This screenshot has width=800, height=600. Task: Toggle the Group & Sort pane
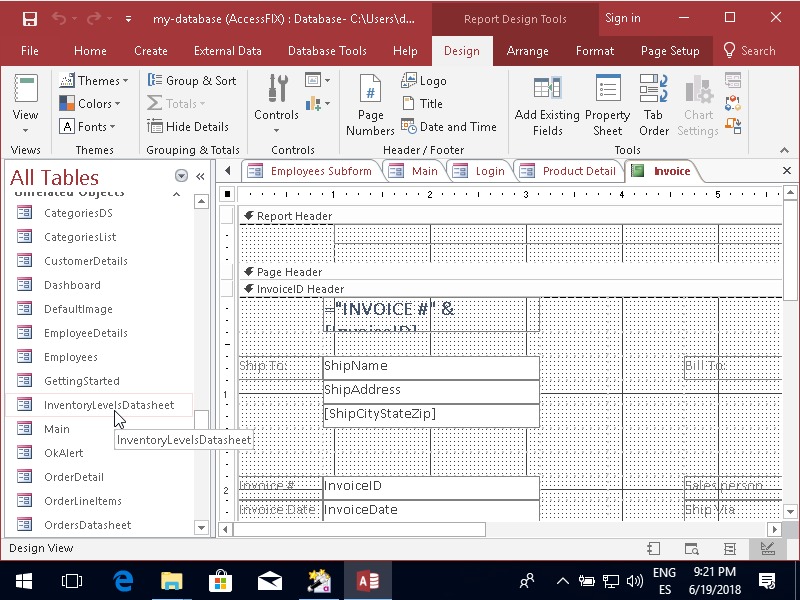(x=192, y=81)
